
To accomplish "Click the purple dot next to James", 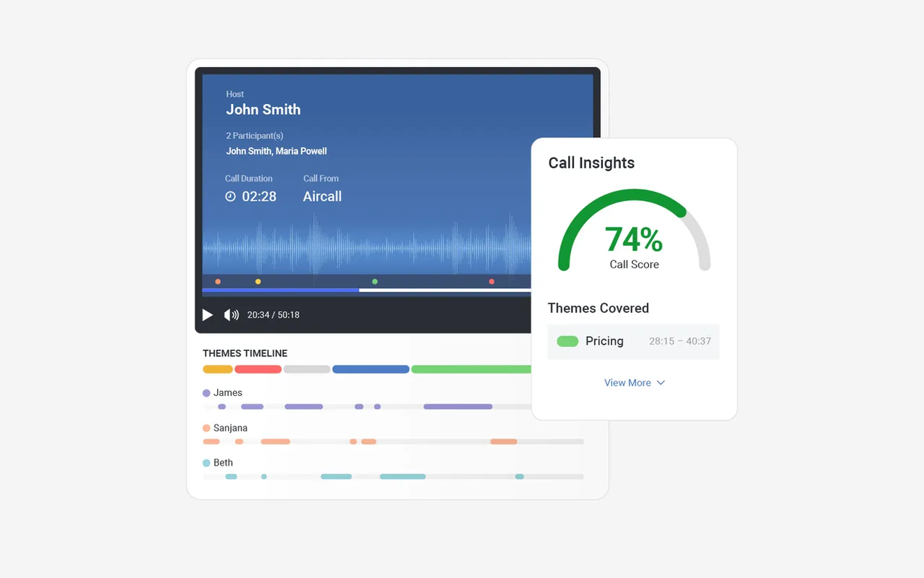I will click(207, 393).
